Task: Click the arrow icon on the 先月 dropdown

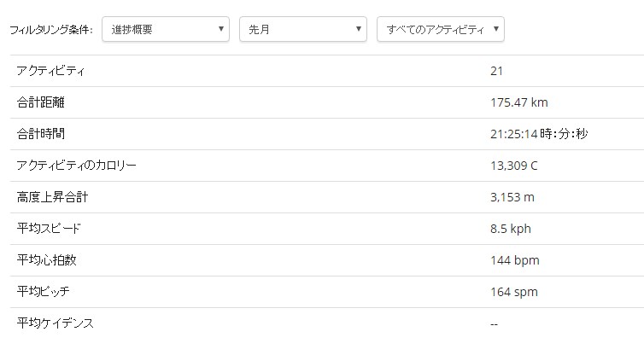Action: (x=359, y=29)
